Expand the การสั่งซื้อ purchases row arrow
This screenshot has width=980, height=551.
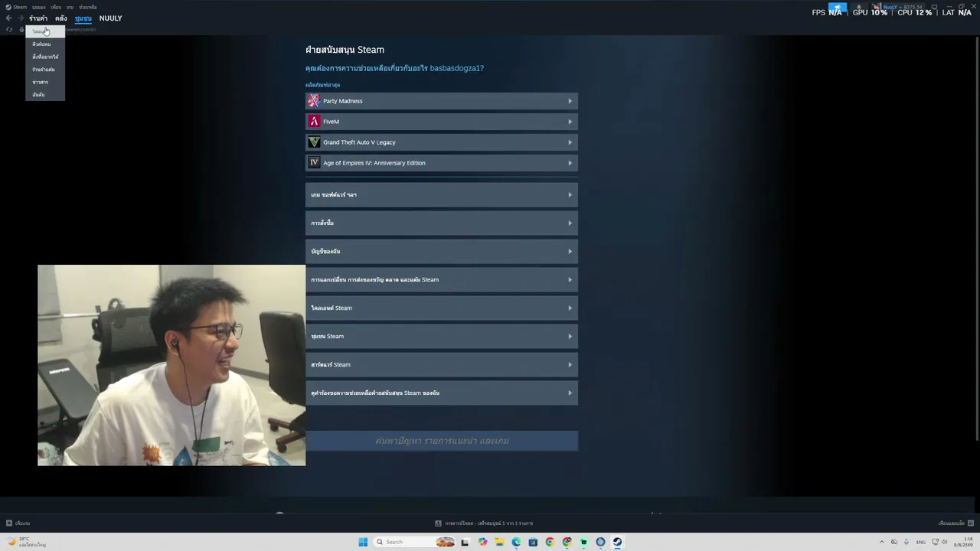coord(570,223)
